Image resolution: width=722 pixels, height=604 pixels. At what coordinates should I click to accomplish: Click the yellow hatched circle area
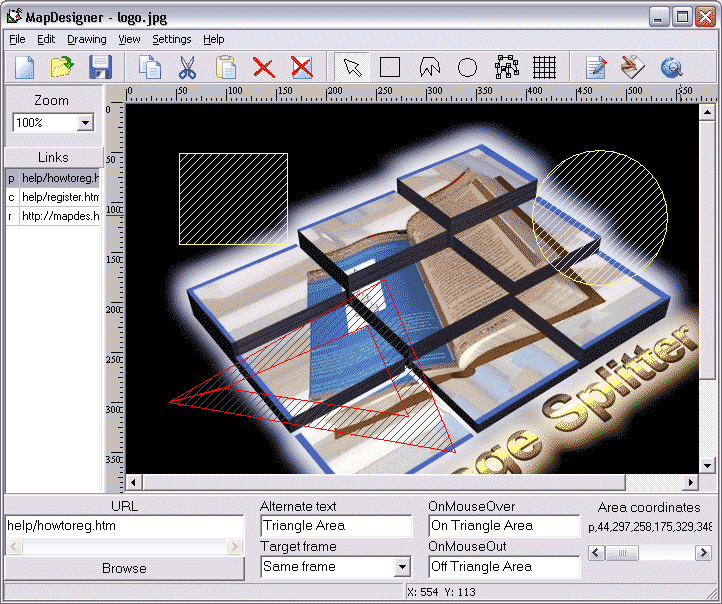click(600, 218)
